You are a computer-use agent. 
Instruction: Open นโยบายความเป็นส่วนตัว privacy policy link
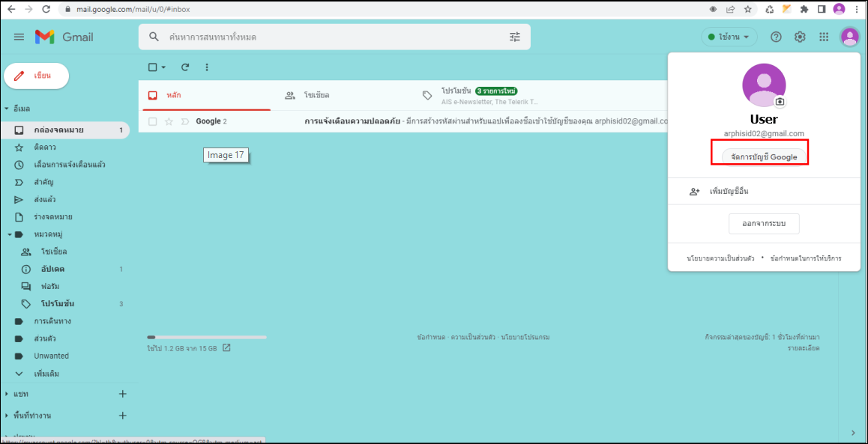pyautogui.click(x=720, y=258)
